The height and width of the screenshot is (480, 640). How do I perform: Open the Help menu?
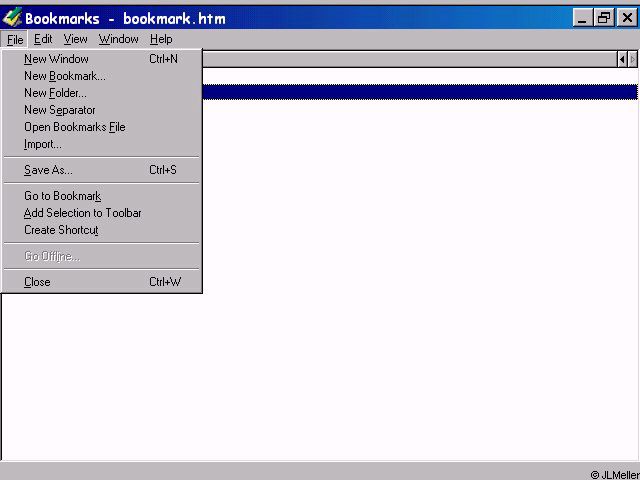(x=161, y=39)
